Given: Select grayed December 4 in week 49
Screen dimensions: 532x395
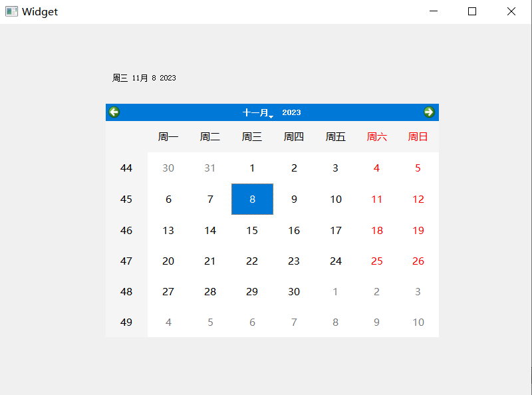Looking at the screenshot, I should (168, 322).
